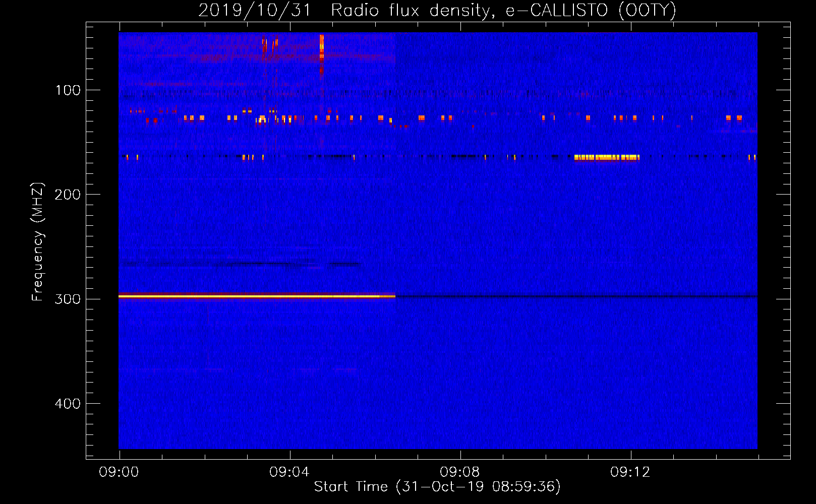Click the plot title "Radio flux density, e-CALLISTO (OOTY)"
Image resolution: width=816 pixels, height=504 pixels.
coord(503,10)
